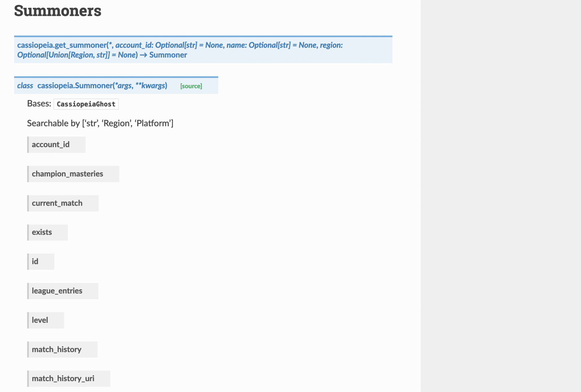The height and width of the screenshot is (392, 581).
Task: Click the account_id attribute entry
Action: 51,144
